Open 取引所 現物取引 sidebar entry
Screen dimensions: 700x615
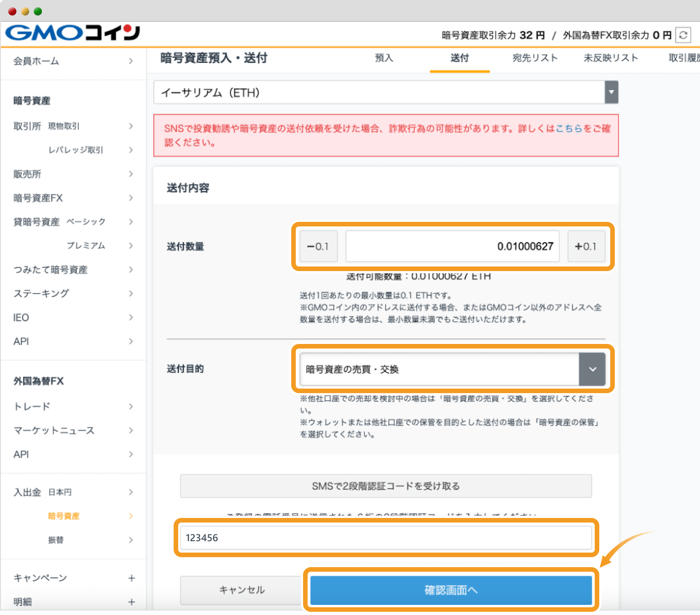point(73,126)
